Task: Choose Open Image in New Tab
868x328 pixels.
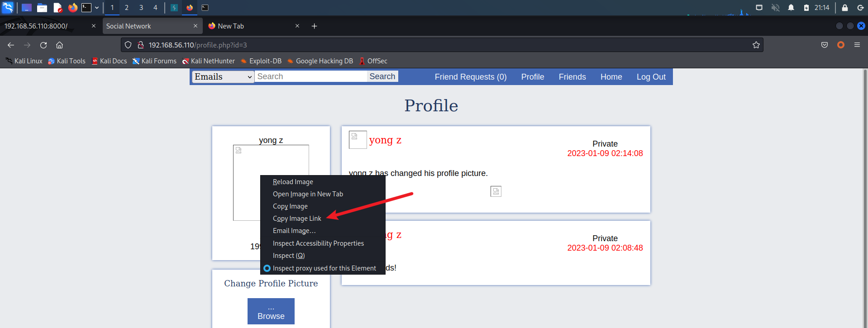Action: point(308,194)
